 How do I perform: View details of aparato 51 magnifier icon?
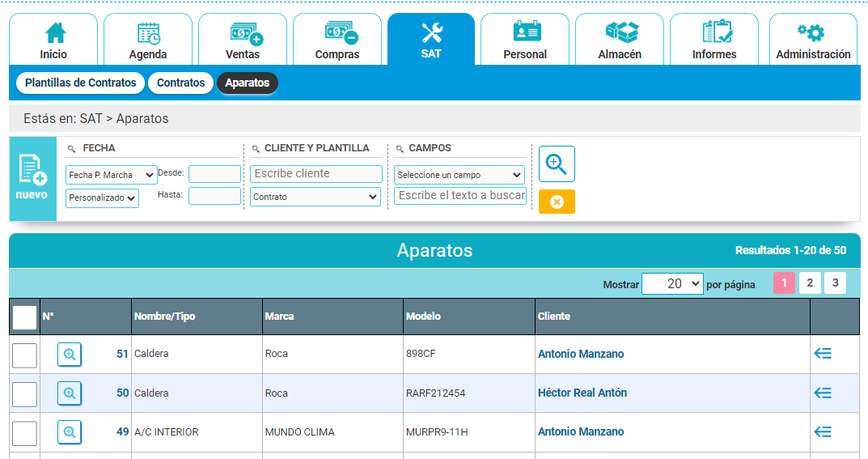pyautogui.click(x=70, y=355)
